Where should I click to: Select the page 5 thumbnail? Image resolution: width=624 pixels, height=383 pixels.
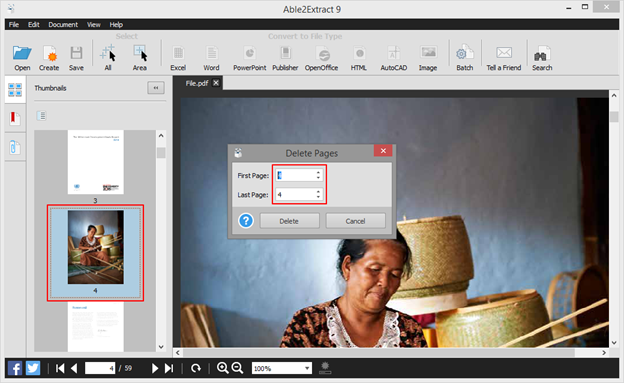tap(96, 327)
